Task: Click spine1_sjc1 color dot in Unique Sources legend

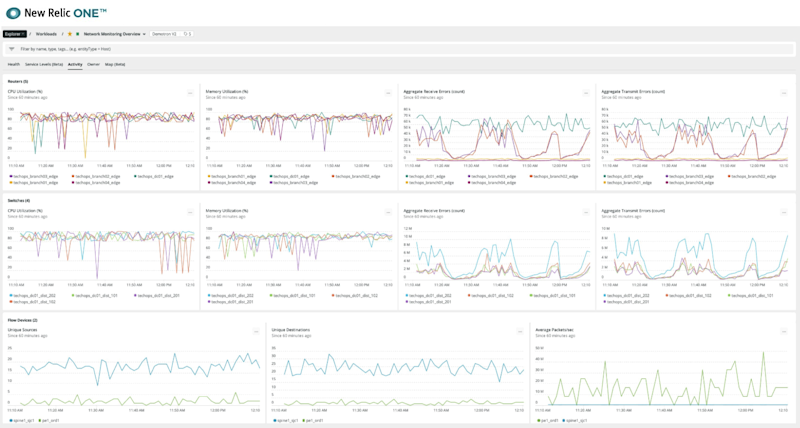Action: 11,421
